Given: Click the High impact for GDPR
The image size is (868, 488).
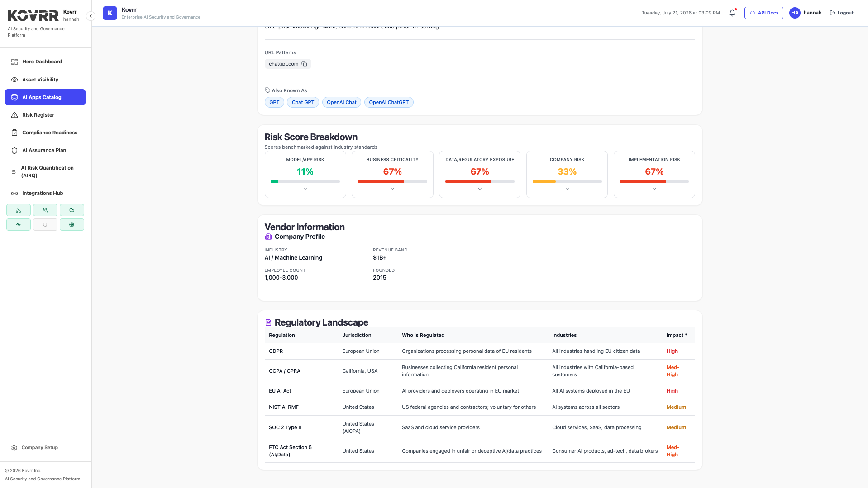Looking at the screenshot, I should (672, 351).
